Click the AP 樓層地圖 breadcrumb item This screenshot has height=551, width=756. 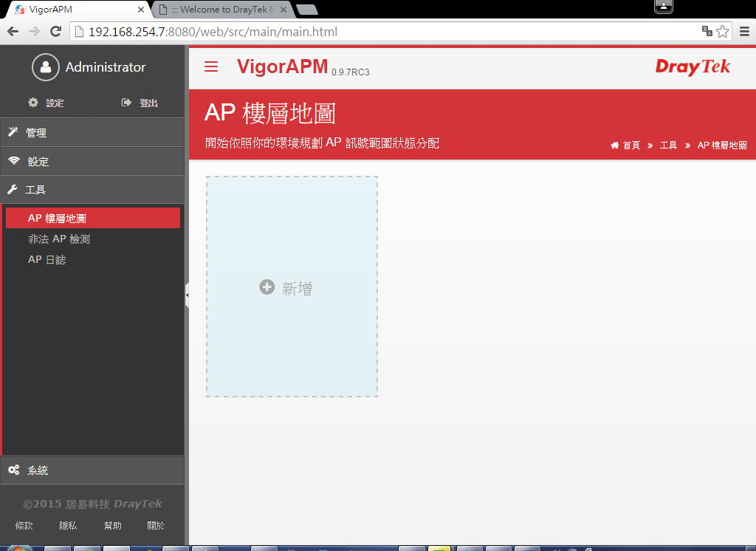click(722, 146)
